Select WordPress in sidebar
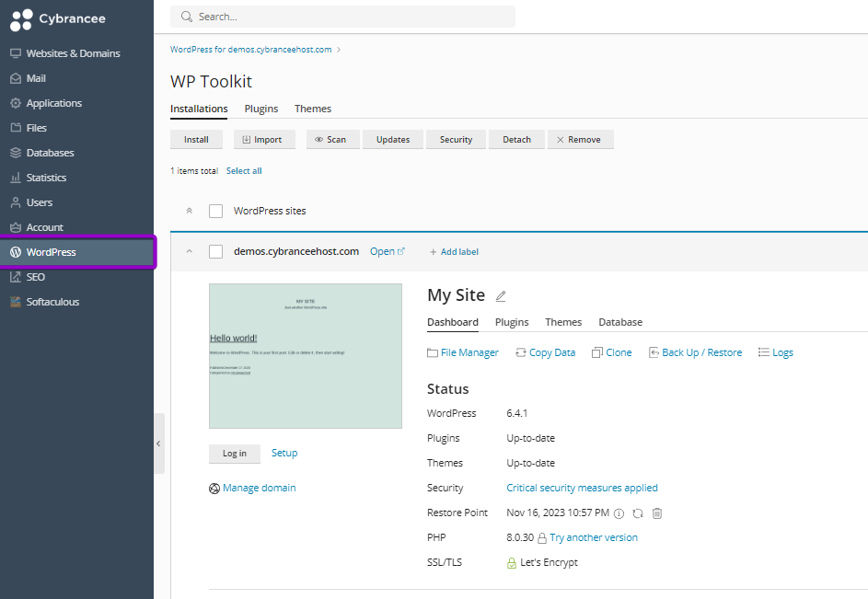Viewport: 868px width, 599px height. [x=76, y=252]
